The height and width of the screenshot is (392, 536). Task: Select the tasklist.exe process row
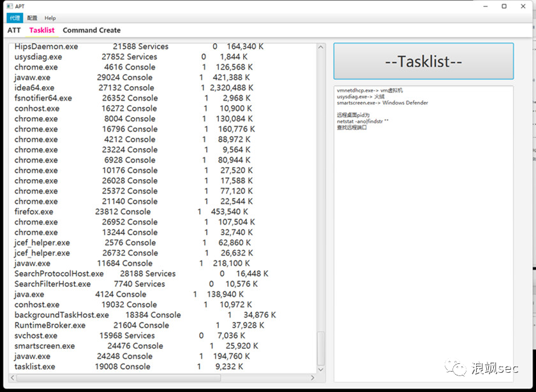point(129,367)
